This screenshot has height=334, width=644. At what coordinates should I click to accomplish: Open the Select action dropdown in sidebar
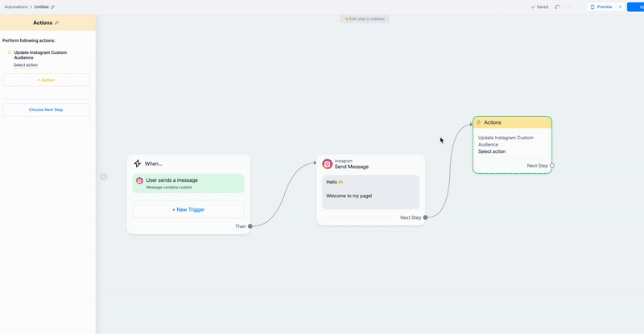tap(26, 64)
